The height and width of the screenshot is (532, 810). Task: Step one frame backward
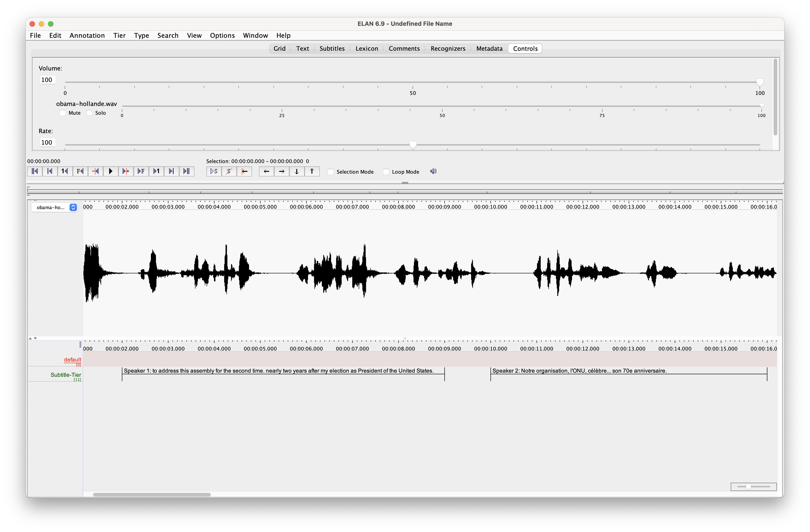tap(80, 171)
